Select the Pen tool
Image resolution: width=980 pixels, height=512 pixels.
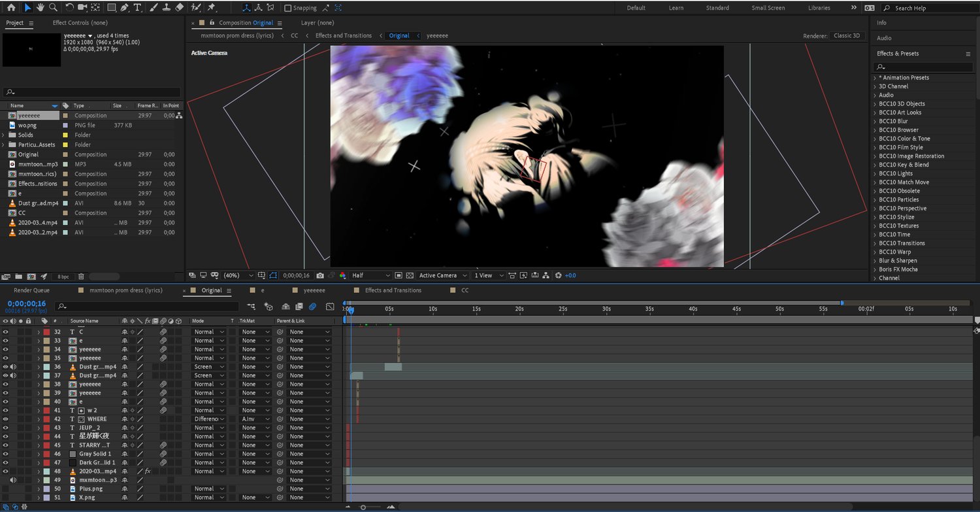coord(125,8)
